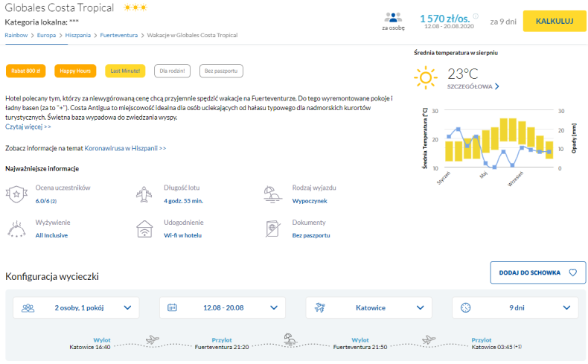Click the '6.0/6' participant rating
Viewport: 588px width, 364px height.
pos(42,201)
